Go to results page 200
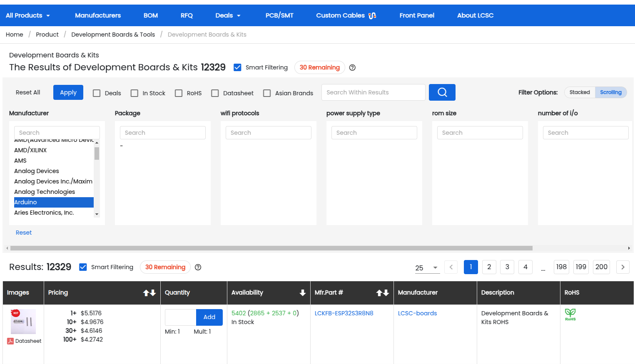Image resolution: width=635 pixels, height=364 pixels. pos(601,267)
